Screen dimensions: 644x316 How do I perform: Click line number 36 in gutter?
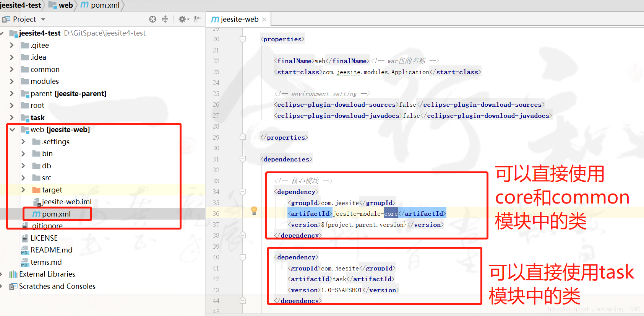[216, 213]
